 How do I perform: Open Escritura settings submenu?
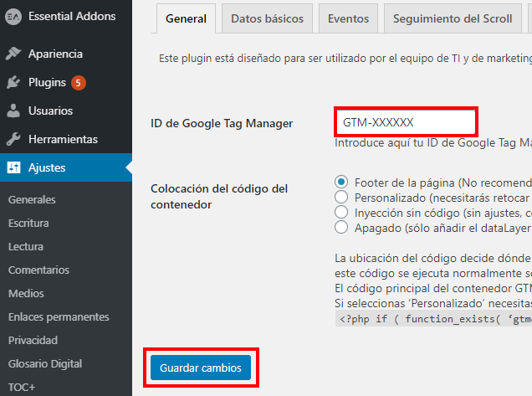click(28, 224)
